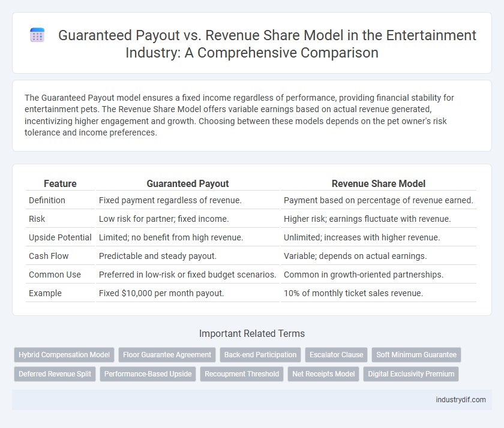The image size is (504, 428).
Task: Select the Soft Minimum Guarantee tag
Action: click(x=416, y=355)
